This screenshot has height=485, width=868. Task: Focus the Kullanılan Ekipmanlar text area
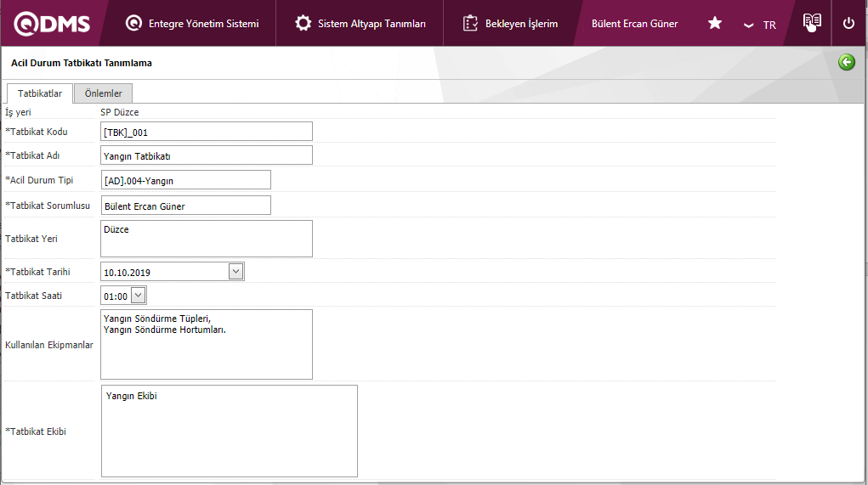click(207, 344)
